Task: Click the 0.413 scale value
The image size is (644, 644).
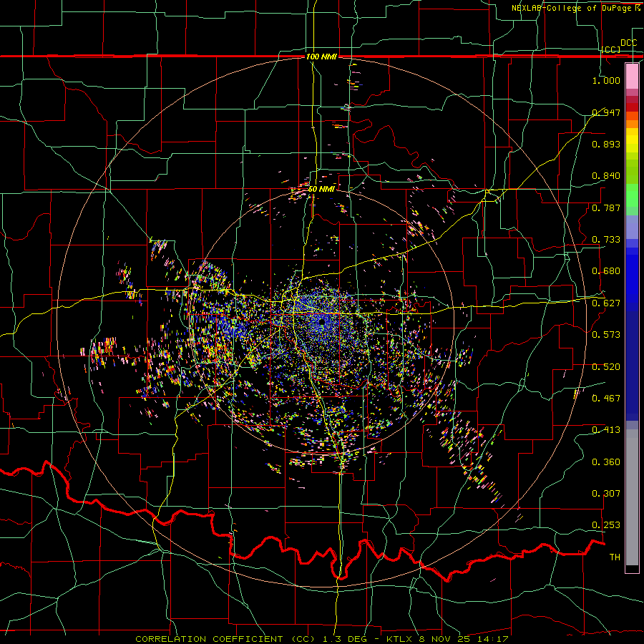Action: click(606, 430)
